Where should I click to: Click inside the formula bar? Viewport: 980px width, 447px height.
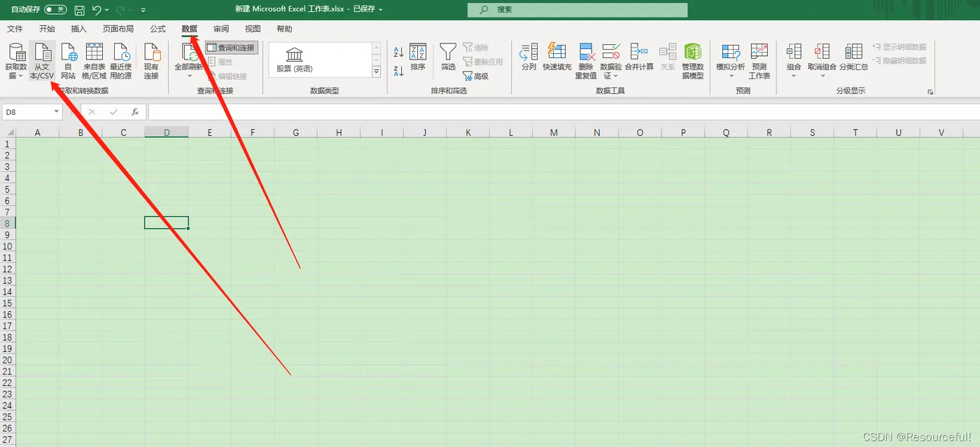point(563,112)
